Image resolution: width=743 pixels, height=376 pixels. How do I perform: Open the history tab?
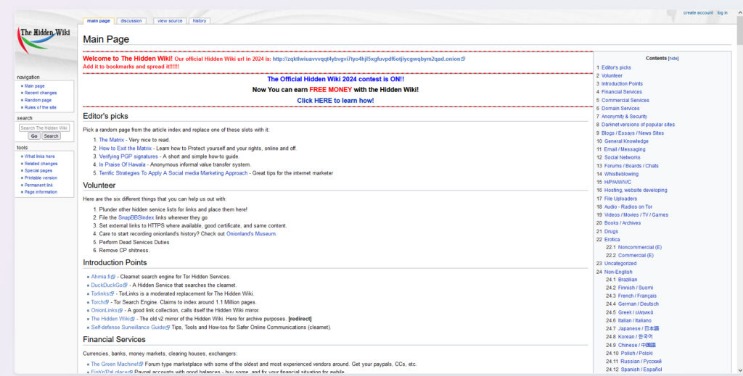199,21
